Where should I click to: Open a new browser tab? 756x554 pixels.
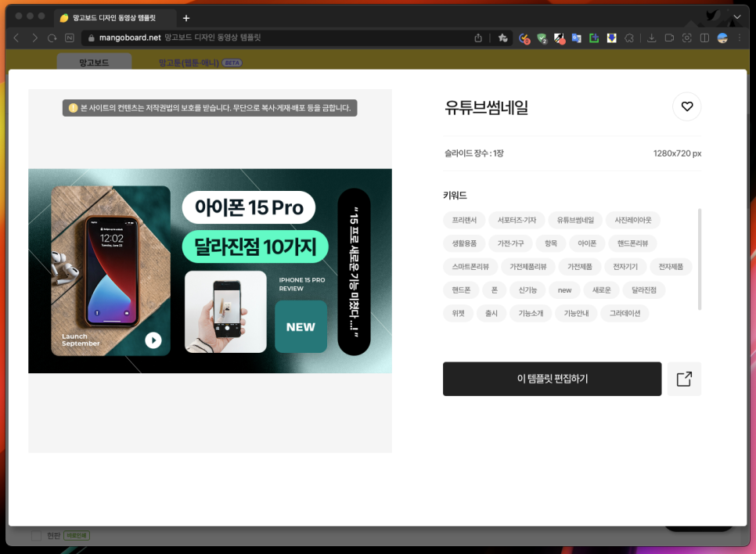click(186, 18)
